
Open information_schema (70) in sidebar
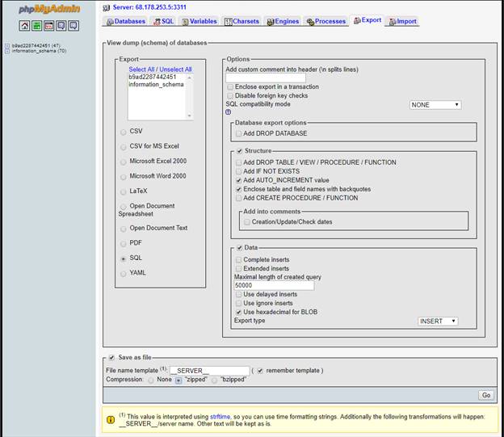pyautogui.click(x=39, y=51)
